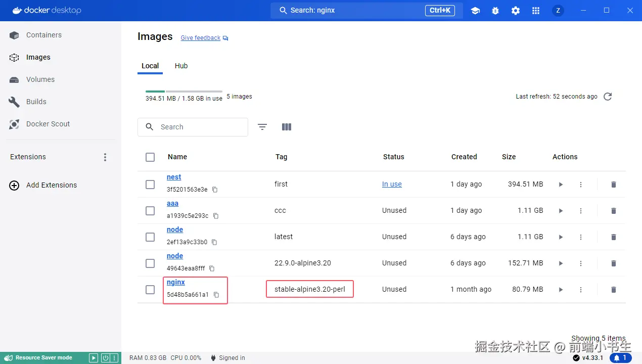Tick the select-all images checkbox

tap(150, 157)
